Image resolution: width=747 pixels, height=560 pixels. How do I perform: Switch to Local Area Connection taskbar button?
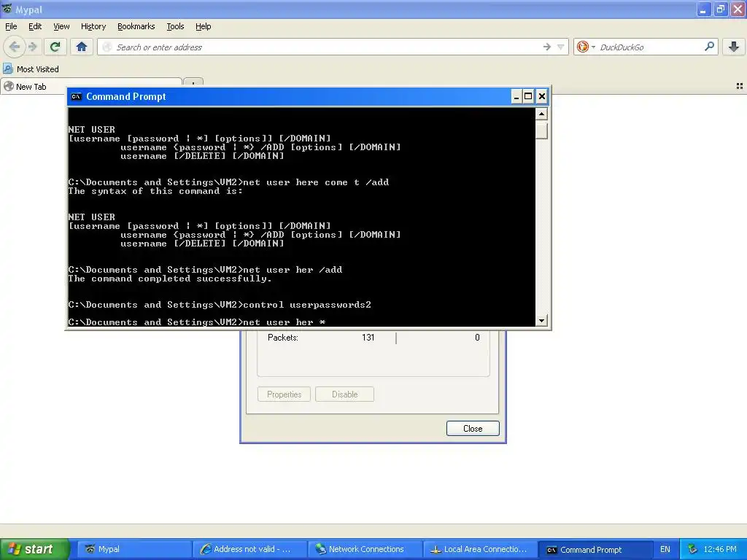pos(481,549)
